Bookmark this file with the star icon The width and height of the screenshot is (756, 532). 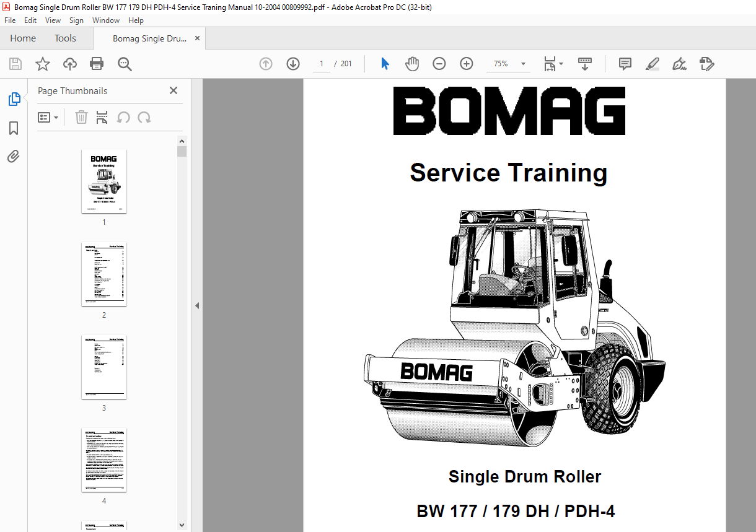coord(43,64)
